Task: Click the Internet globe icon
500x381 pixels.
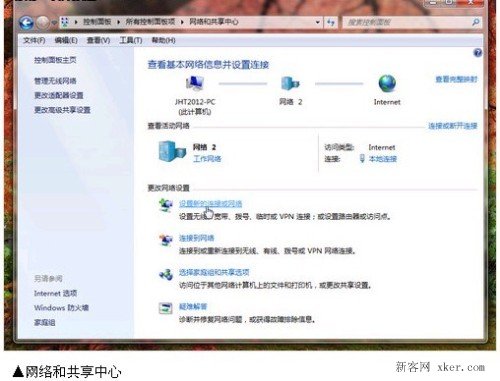Action: [387, 83]
